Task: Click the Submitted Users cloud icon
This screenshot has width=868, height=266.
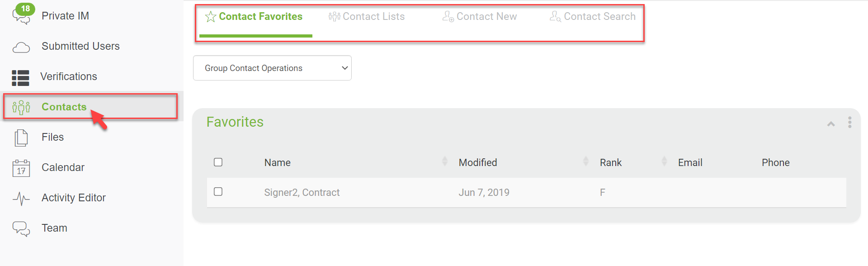Action: click(x=21, y=47)
